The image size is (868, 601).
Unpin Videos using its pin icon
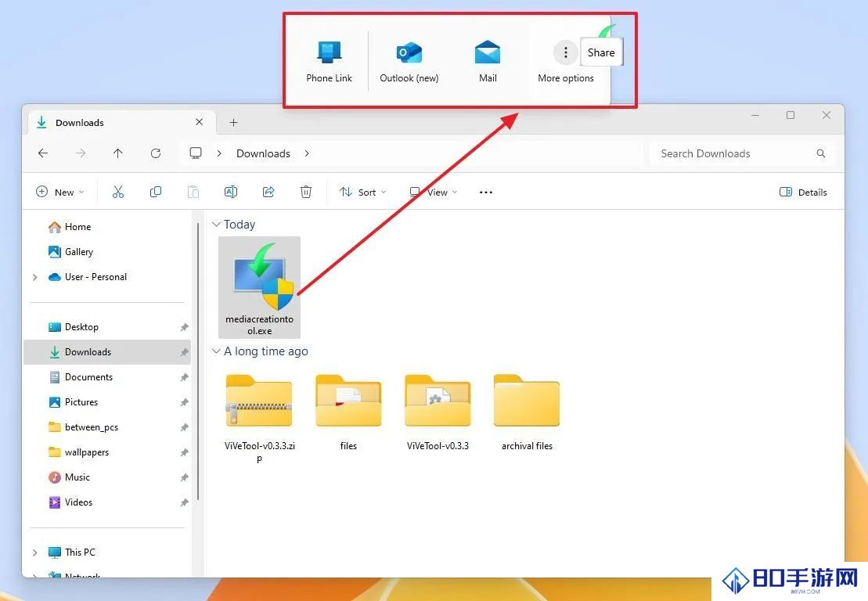[185, 502]
